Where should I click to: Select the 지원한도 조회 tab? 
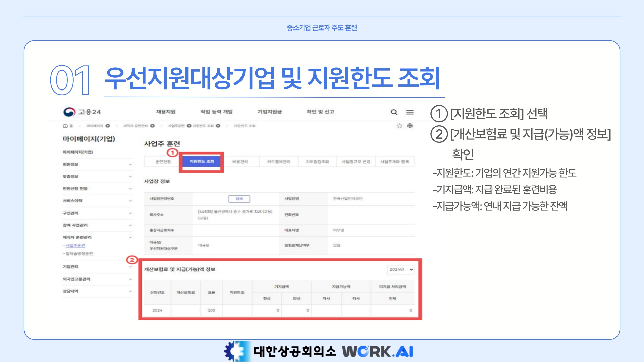point(202,162)
